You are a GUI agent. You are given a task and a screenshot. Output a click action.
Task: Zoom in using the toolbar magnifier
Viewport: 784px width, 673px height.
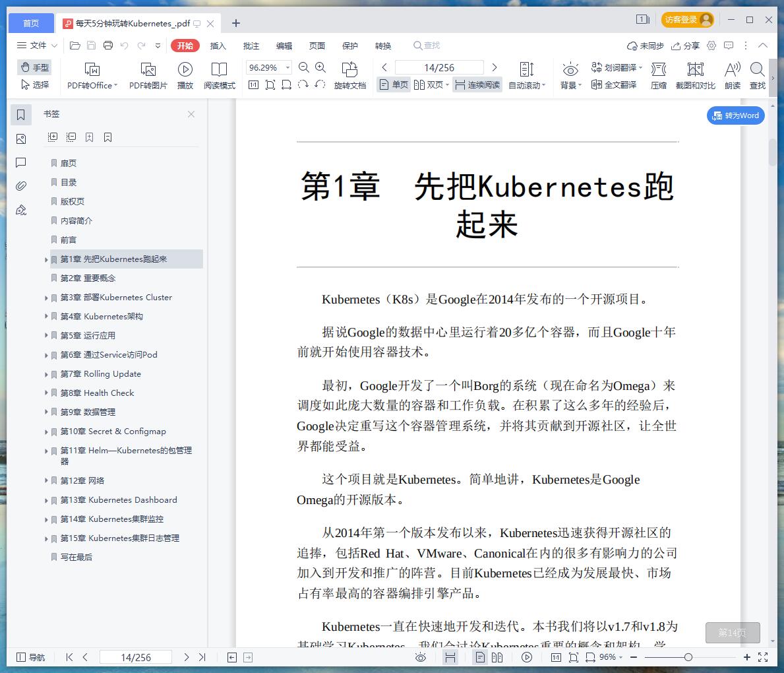320,67
